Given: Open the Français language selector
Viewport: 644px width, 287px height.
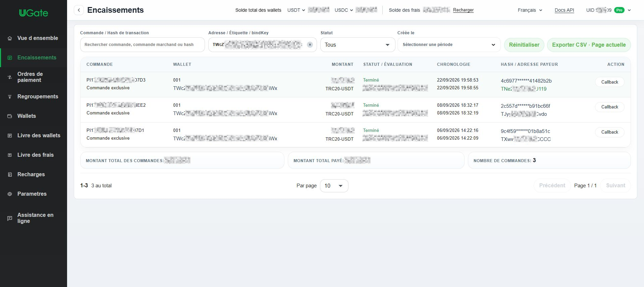Looking at the screenshot, I should coord(530,10).
